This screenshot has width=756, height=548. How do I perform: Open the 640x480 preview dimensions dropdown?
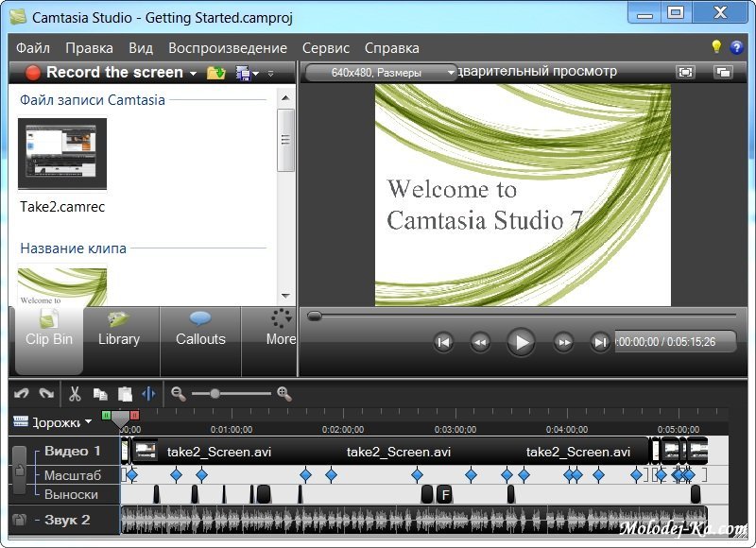[381, 73]
